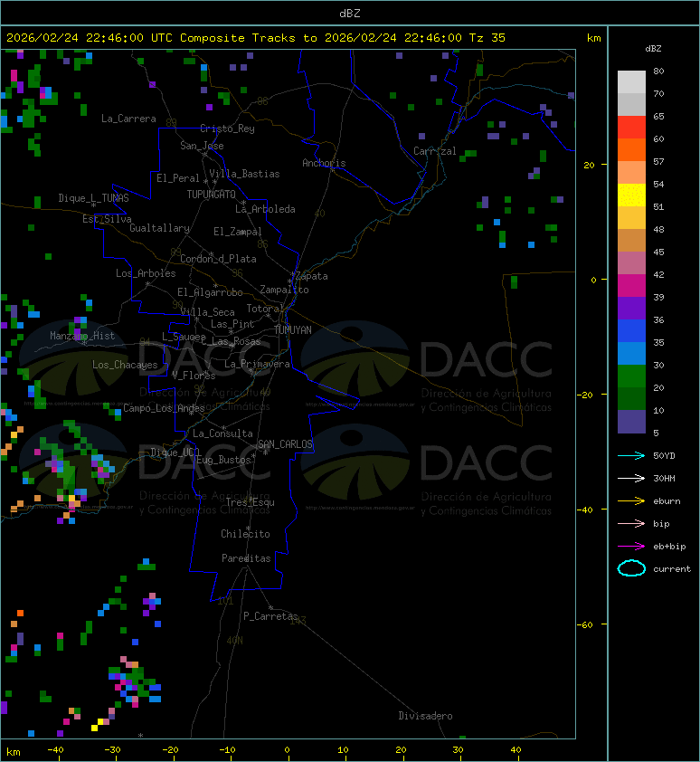This screenshot has height=762, width=700.
Task: Click the Cristo_Rey place label
Action: (227, 129)
